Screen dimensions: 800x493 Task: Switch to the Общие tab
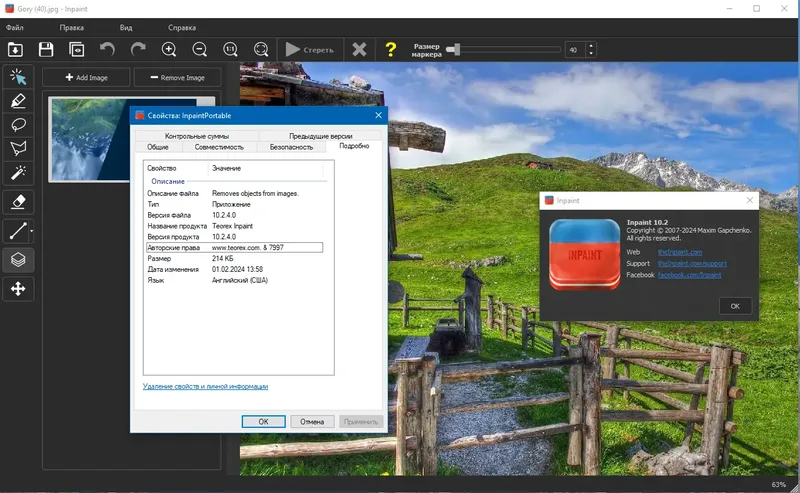[x=158, y=147]
